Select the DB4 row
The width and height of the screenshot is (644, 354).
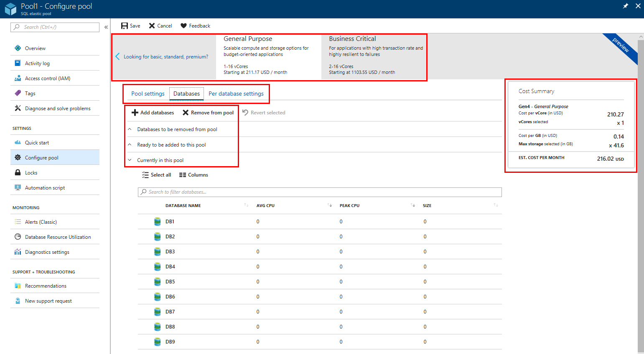click(320, 267)
